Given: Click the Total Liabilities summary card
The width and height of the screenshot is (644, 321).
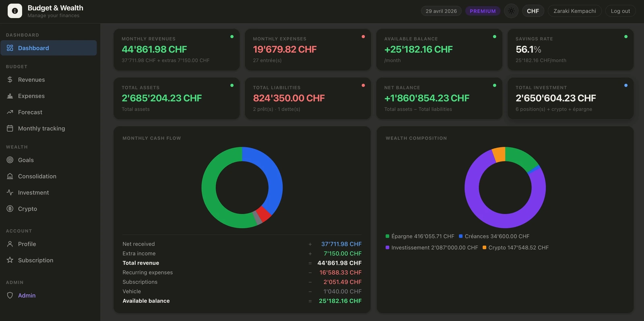Looking at the screenshot, I should (x=308, y=98).
